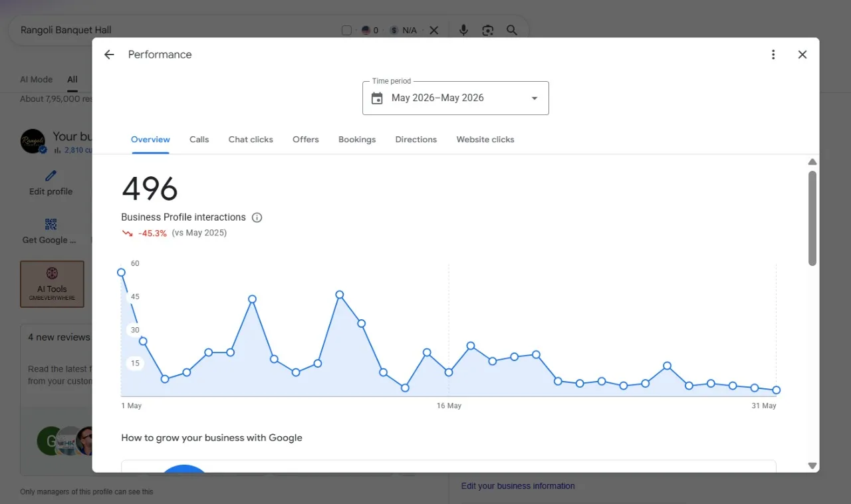Tick the checkbox in the search bar
This screenshot has height=504, width=851.
[346, 30]
